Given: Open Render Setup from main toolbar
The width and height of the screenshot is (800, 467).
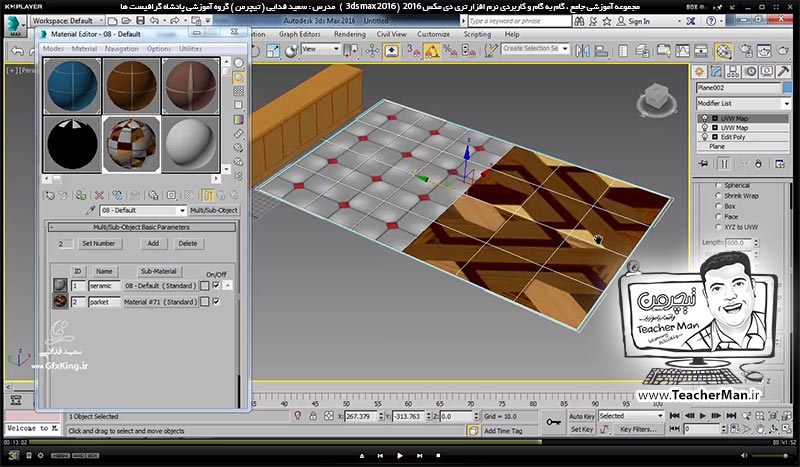Looking at the screenshot, I should tap(746, 51).
